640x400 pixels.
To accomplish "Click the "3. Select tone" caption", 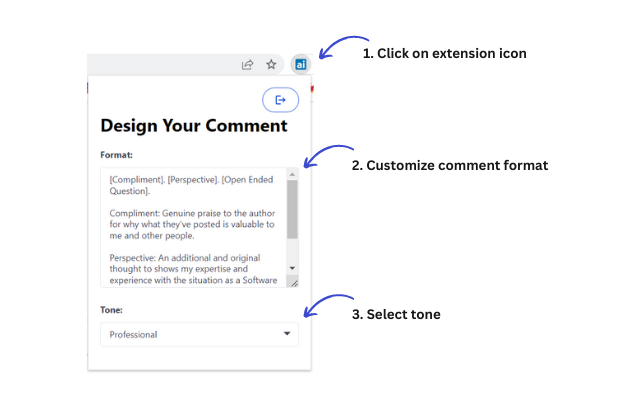I will point(396,315).
